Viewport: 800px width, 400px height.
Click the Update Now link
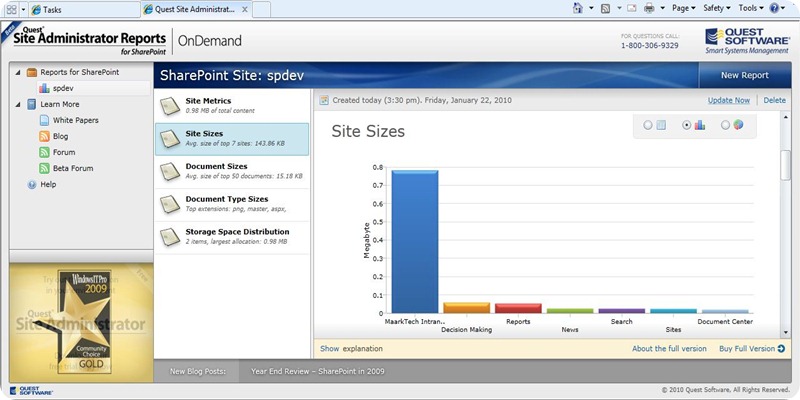728,100
